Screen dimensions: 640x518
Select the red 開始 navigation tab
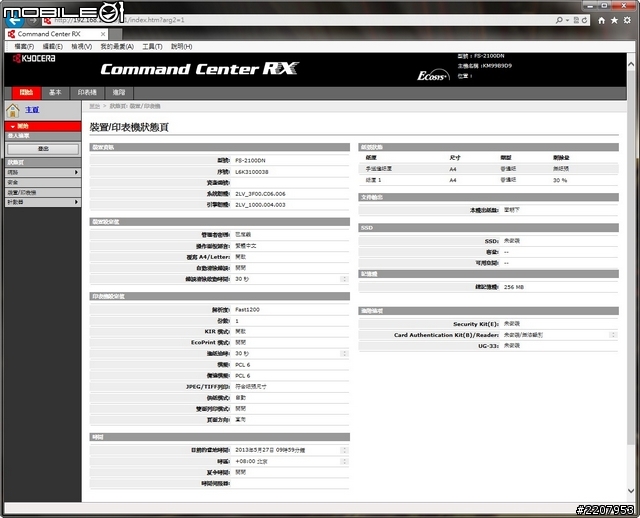(27, 93)
